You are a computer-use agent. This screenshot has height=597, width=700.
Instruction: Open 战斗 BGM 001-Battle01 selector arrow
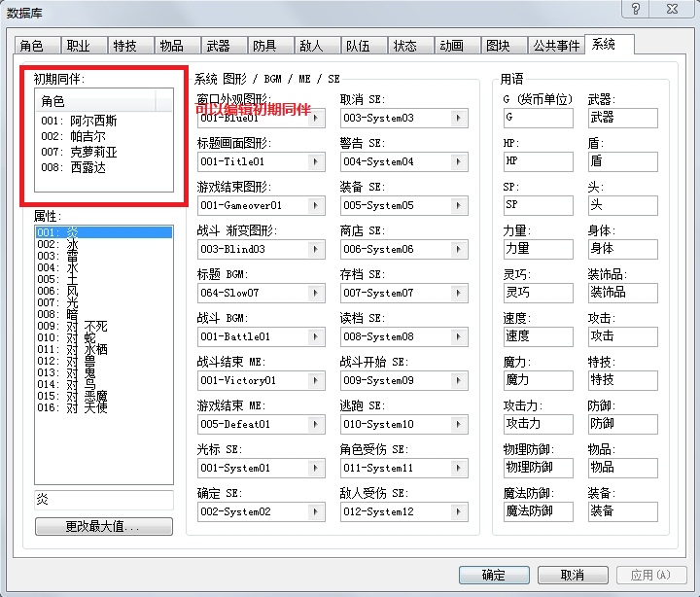tap(316, 337)
